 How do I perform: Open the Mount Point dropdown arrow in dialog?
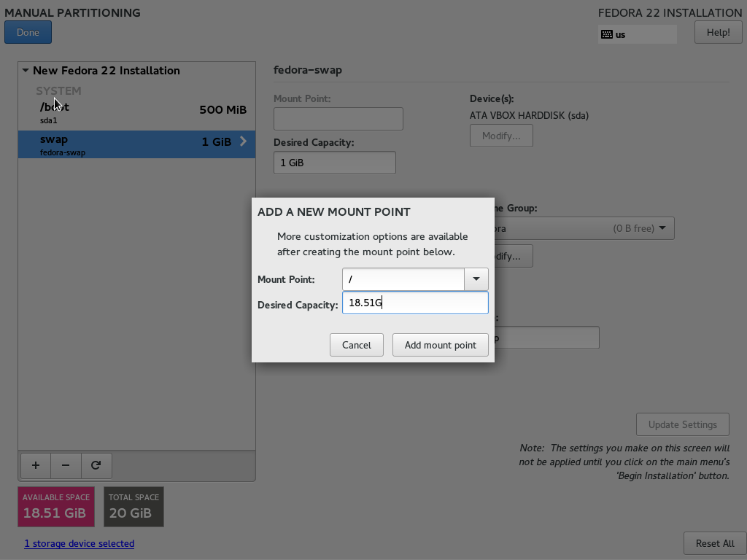point(476,279)
